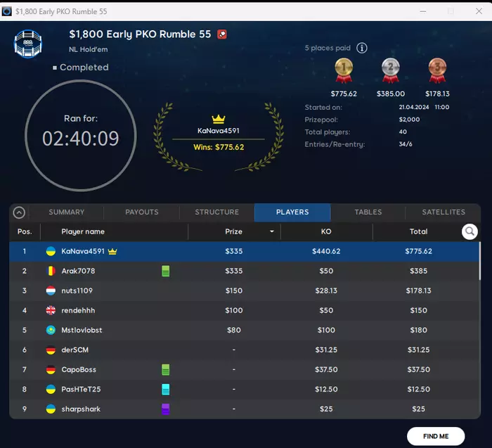Open the places paid info icon
The image size is (492, 448).
pyautogui.click(x=361, y=48)
